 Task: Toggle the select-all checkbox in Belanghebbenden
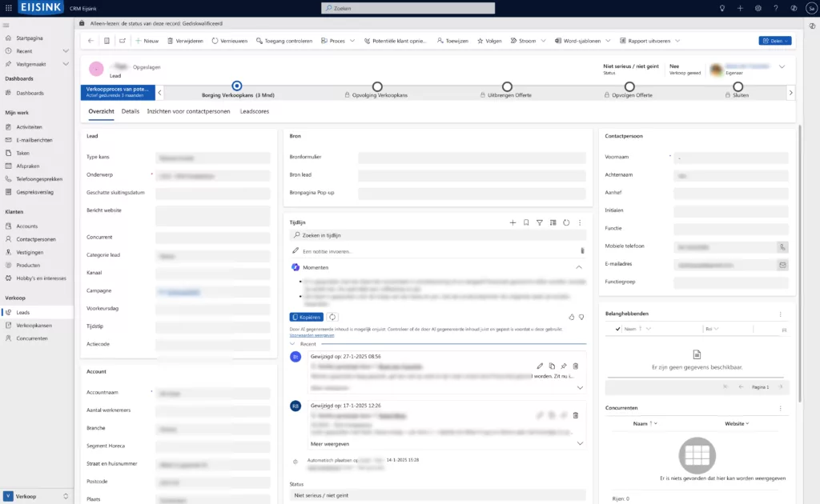[x=617, y=329]
